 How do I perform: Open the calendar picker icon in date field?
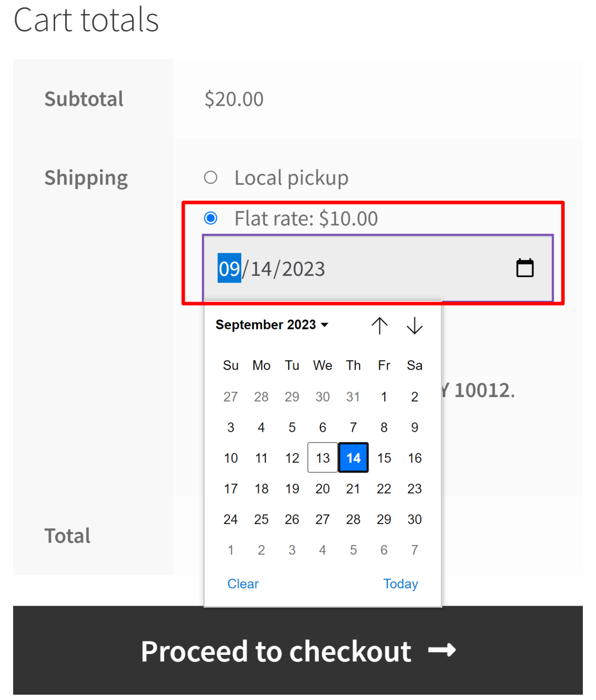click(x=524, y=268)
